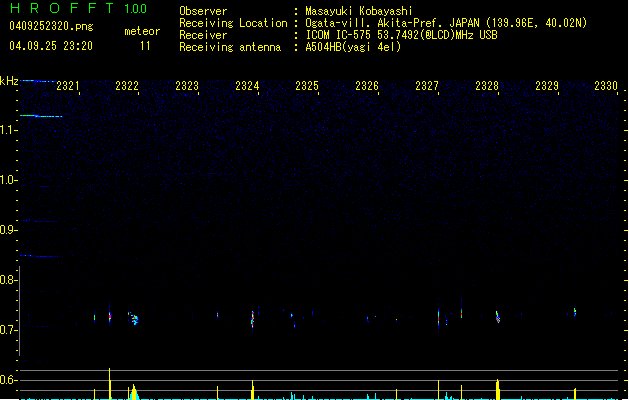The height and width of the screenshot is (400, 629).
Task: Click the Receiving antenna label
Action: 230,47
